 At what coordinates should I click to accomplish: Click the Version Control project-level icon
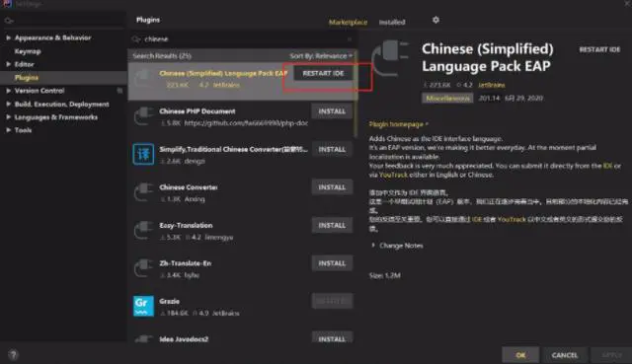point(119,91)
